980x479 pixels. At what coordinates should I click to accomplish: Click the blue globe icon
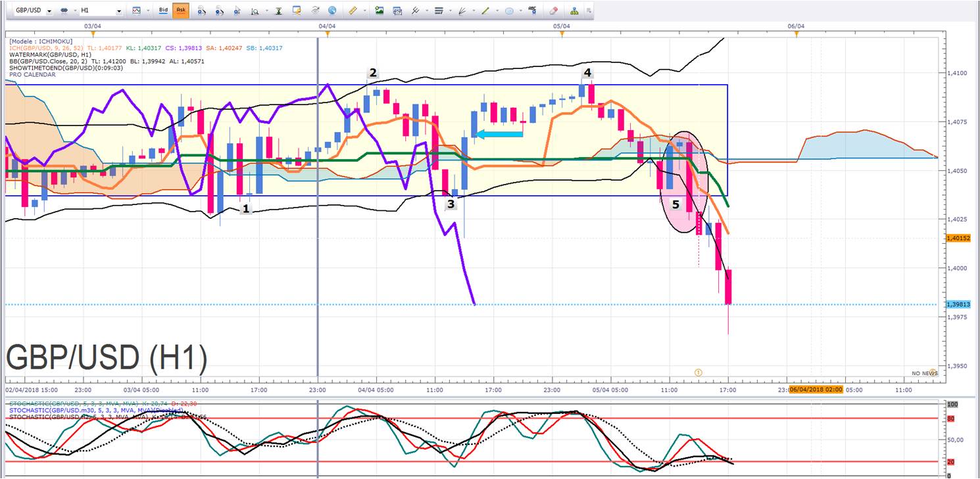click(x=332, y=11)
